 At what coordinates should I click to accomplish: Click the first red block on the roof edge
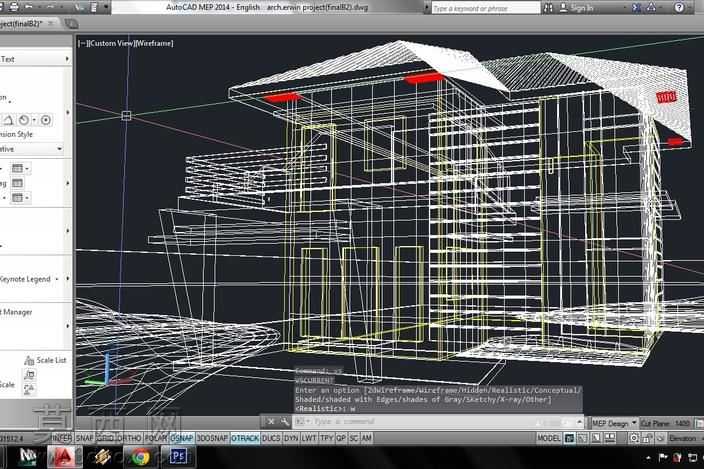coord(282,97)
